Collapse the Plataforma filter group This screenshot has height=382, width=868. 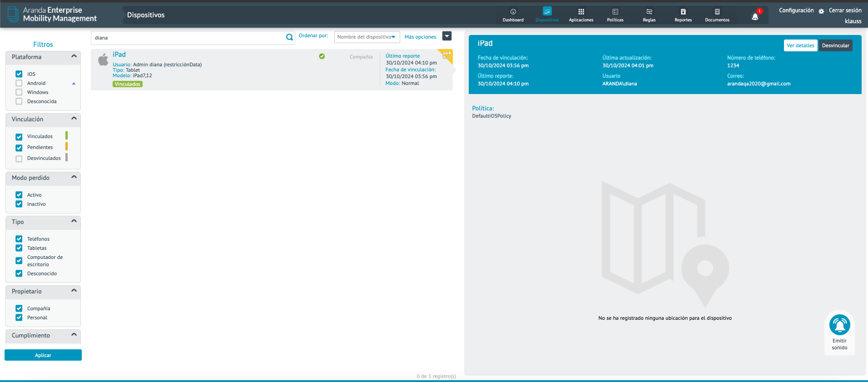click(74, 56)
